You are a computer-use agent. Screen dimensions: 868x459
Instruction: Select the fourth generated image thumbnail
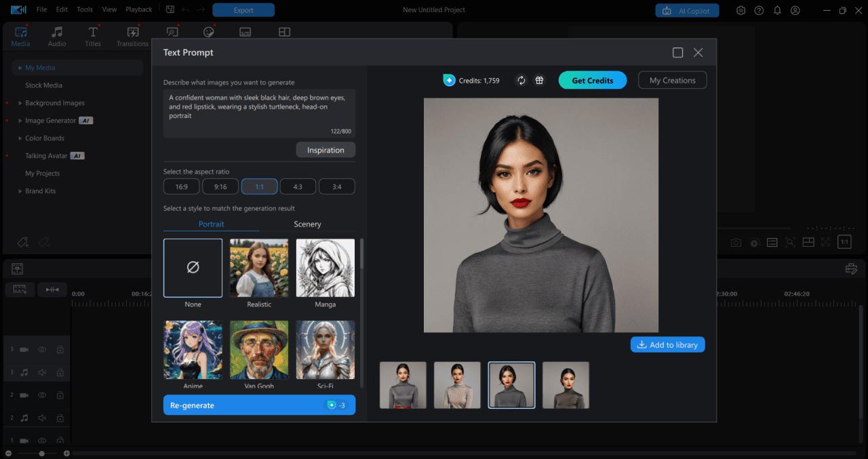click(566, 384)
